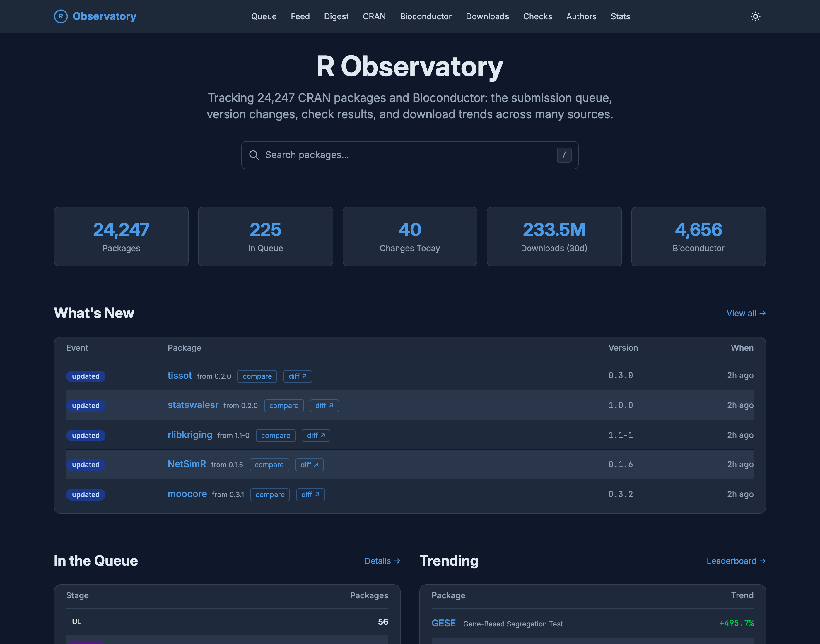Open diff link for tissot
820x644 pixels.
click(x=298, y=376)
